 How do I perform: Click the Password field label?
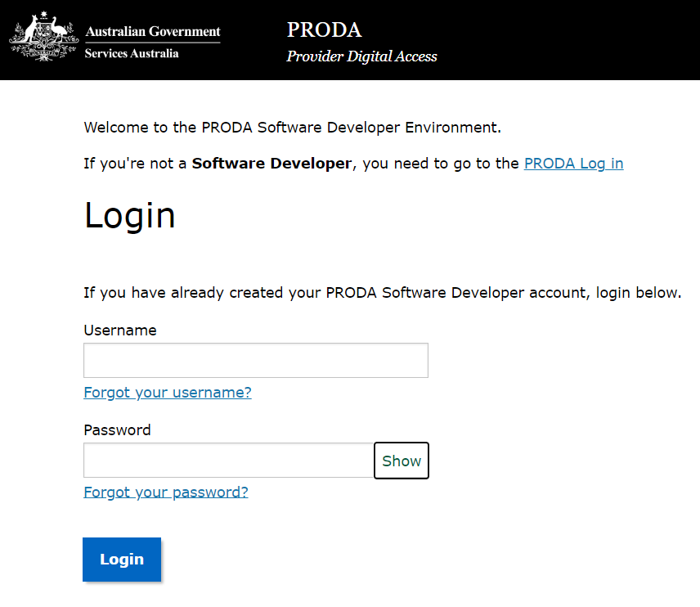pos(118,429)
